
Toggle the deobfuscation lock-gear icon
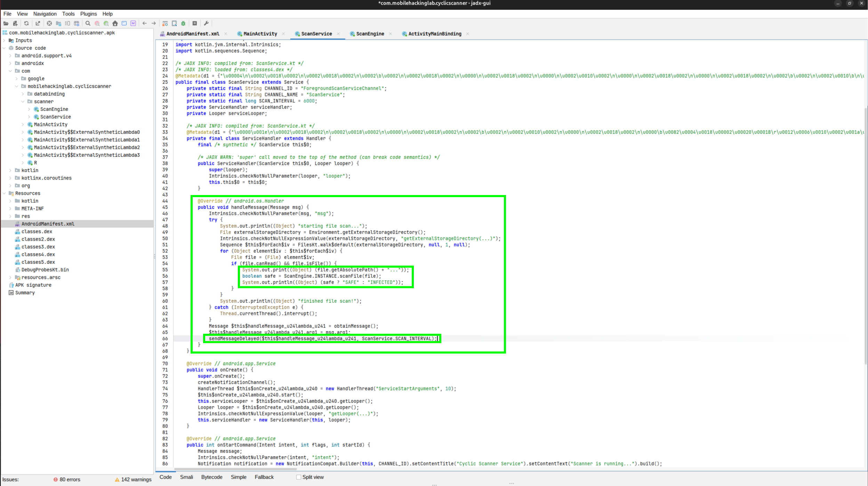pyautogui.click(x=165, y=23)
